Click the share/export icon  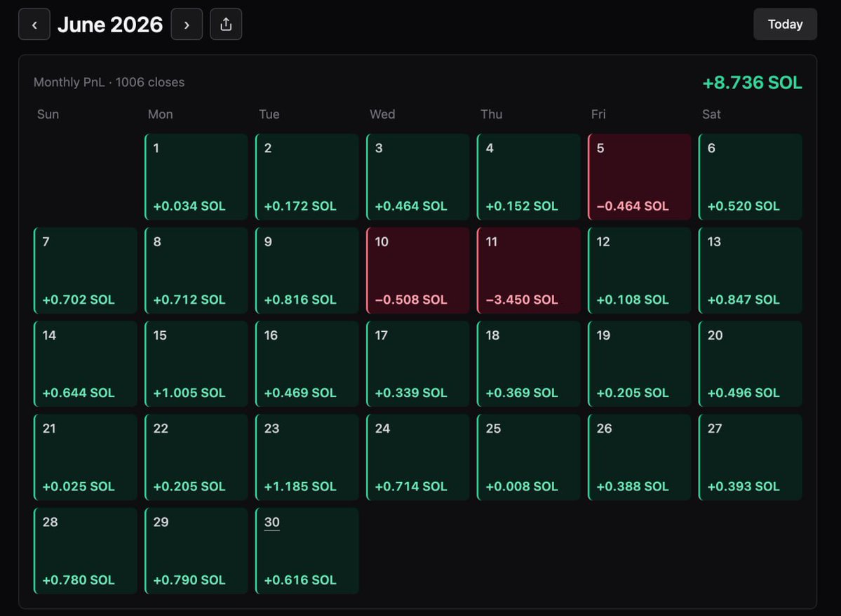[x=226, y=24]
